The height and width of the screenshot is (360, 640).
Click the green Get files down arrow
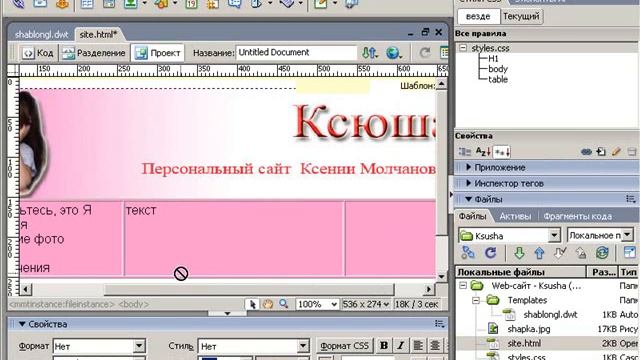click(519, 253)
